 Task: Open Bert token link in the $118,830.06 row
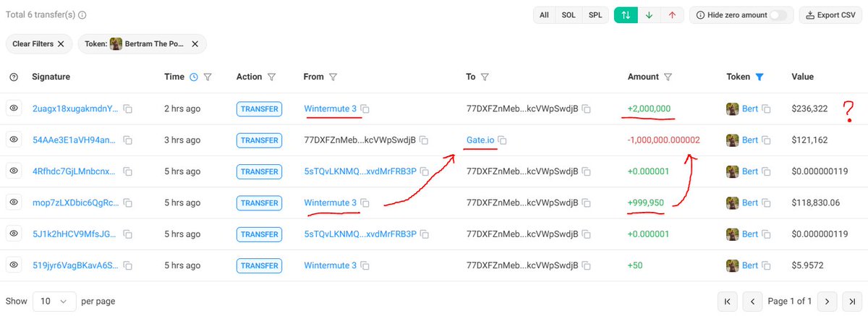[x=749, y=202]
